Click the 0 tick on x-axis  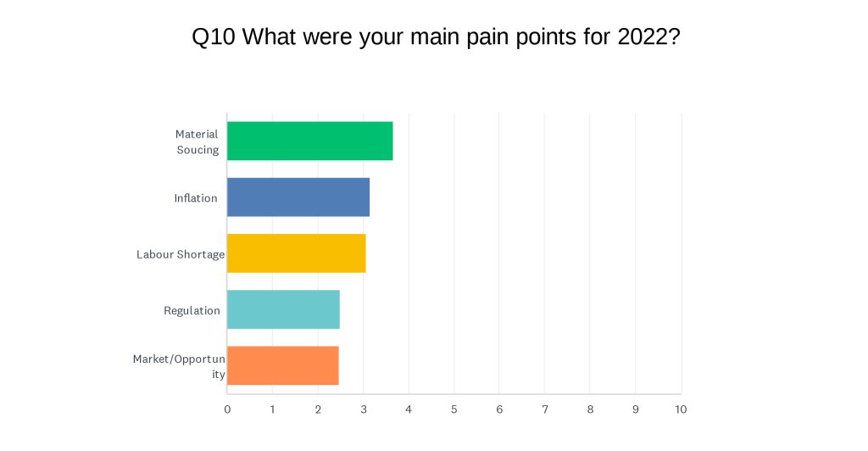[227, 409]
